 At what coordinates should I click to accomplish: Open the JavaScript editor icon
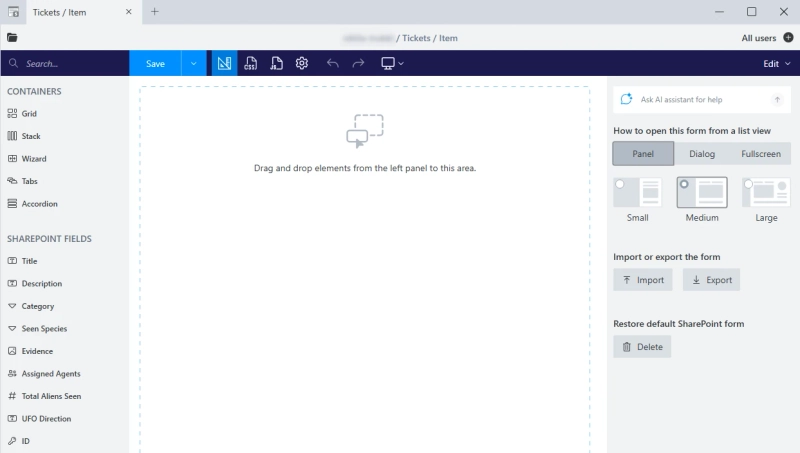pos(276,63)
